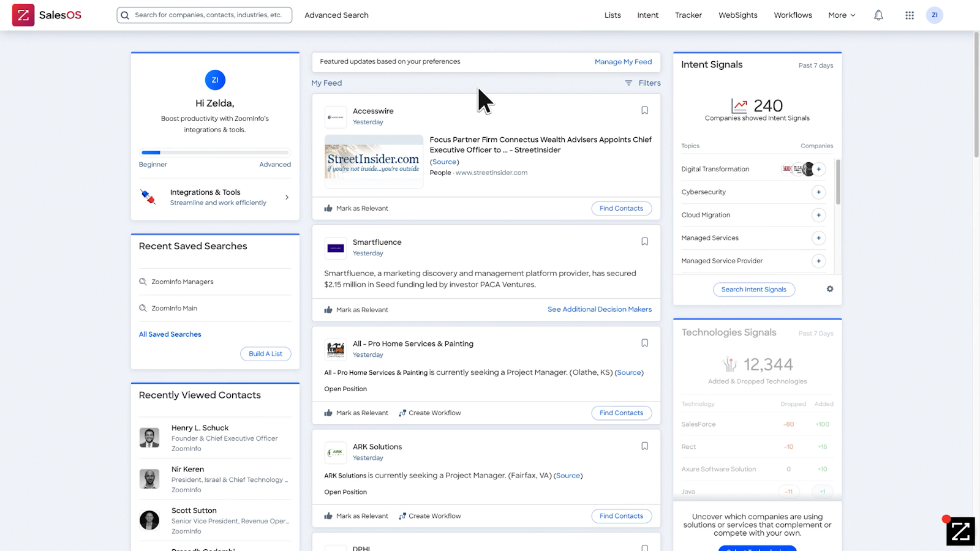Viewport: 980px width, 551px height.
Task: Click the Beginner to Advanced progress bar
Action: point(215,152)
